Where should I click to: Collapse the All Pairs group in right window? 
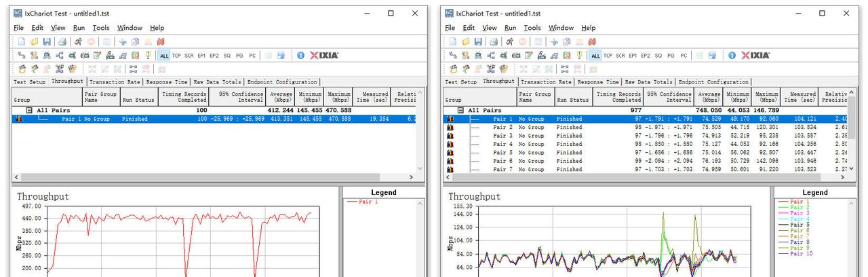461,110
